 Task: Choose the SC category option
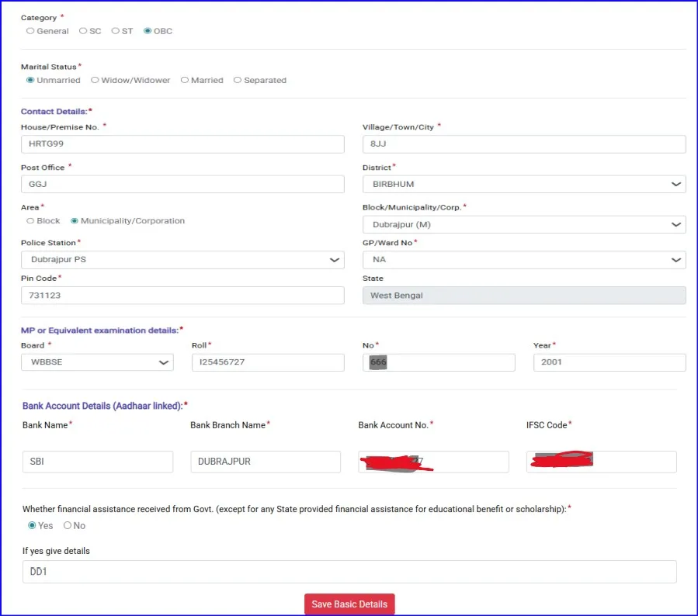point(83,31)
